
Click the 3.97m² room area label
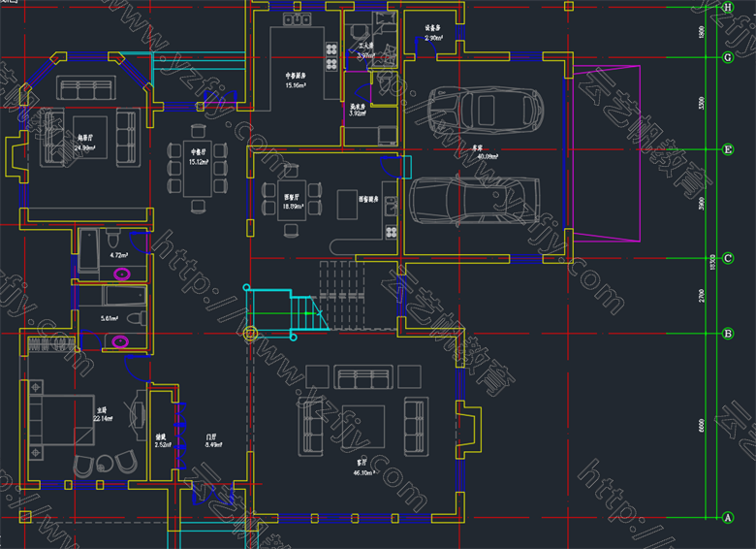point(365,55)
